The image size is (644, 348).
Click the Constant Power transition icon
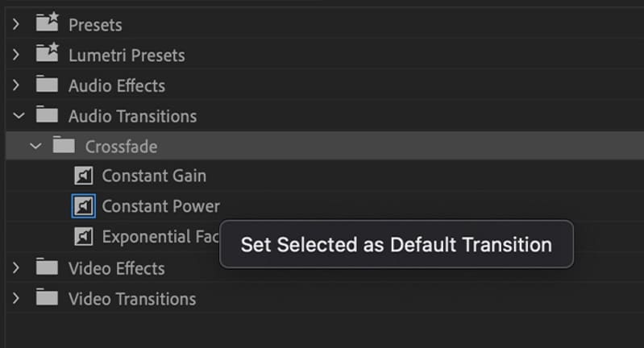pos(84,207)
